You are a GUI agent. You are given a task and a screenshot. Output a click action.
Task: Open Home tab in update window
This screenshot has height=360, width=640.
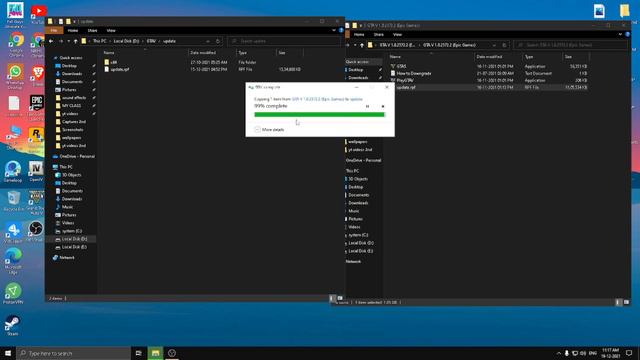73,31
